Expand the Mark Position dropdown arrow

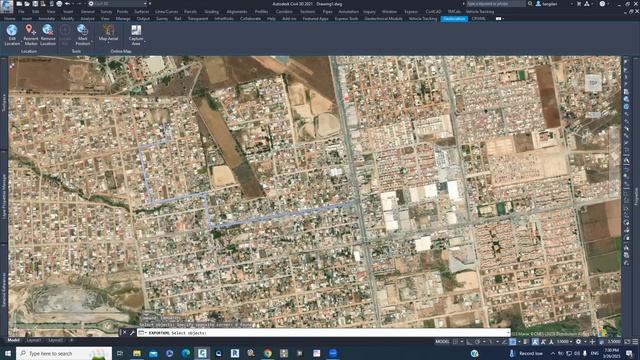click(91, 42)
